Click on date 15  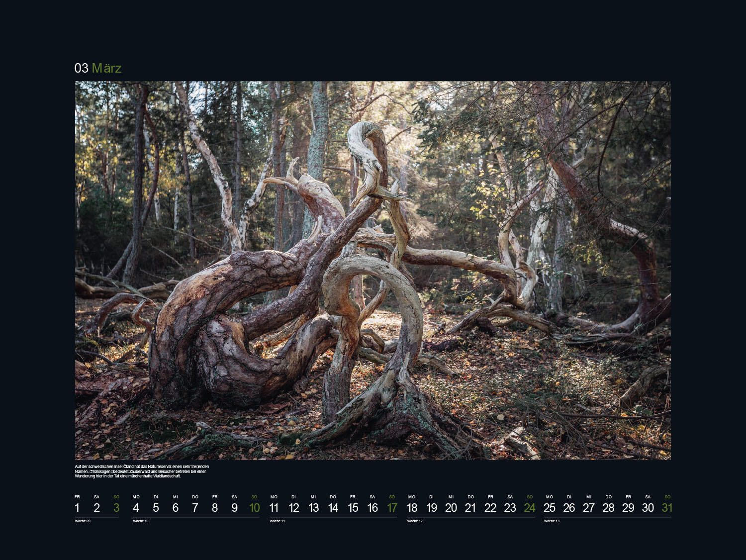(x=353, y=508)
